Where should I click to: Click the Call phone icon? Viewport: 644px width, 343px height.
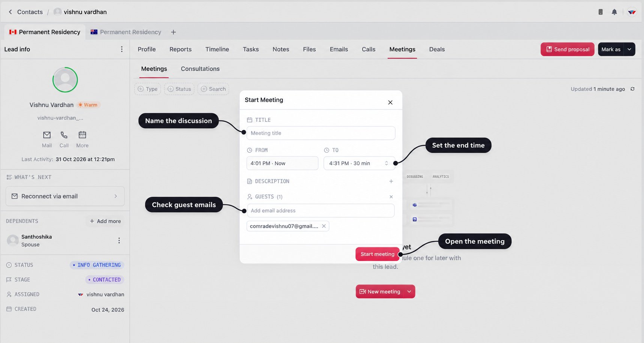pyautogui.click(x=64, y=135)
